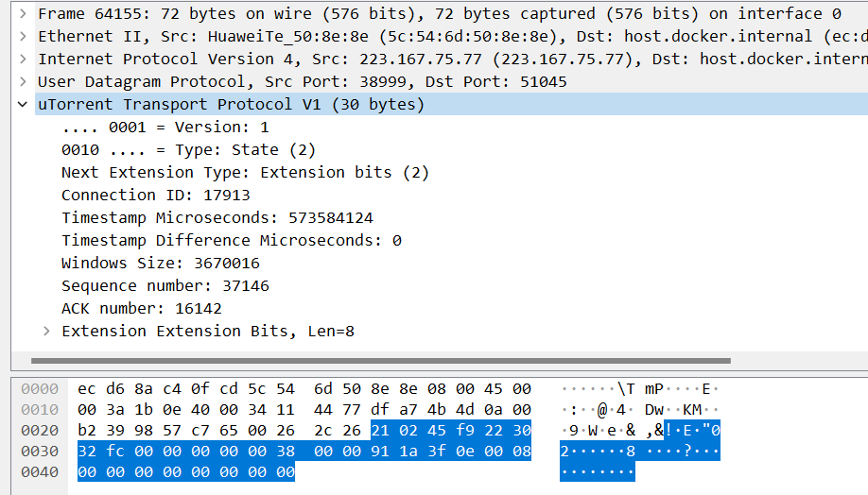
Task: Click hex byte 'ec' in row 0000
Action: [x=86, y=389]
